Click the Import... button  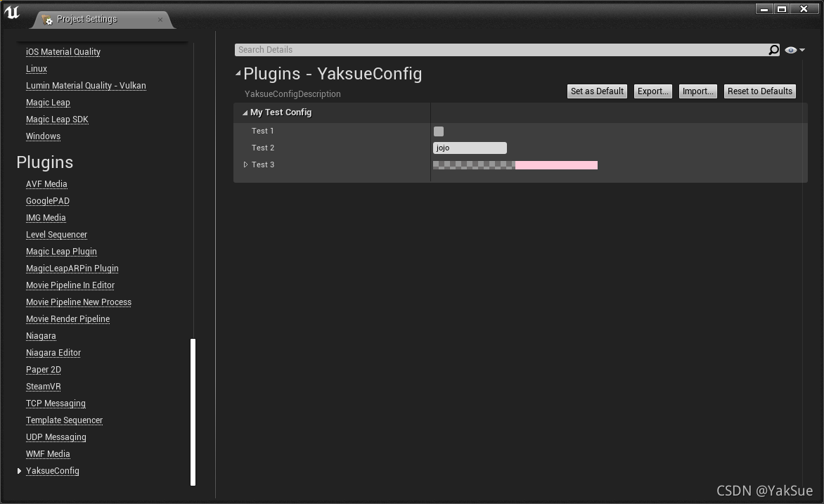pos(698,91)
